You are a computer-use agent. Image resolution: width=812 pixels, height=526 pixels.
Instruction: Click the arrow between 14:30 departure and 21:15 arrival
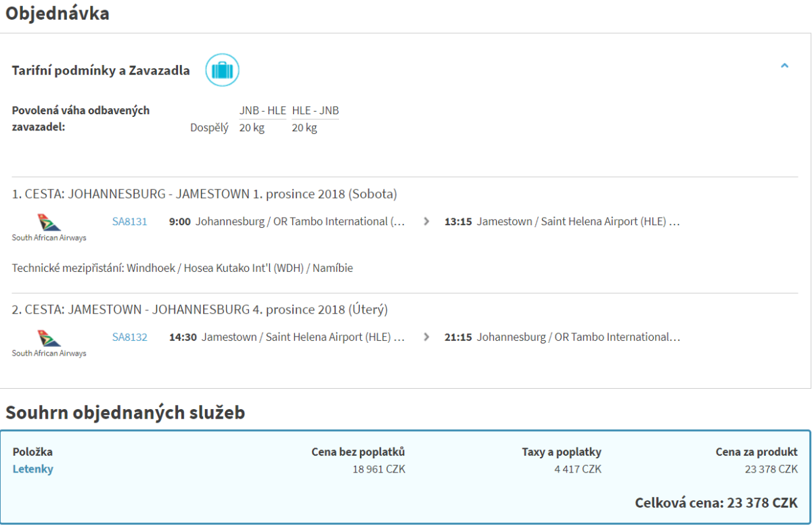pyautogui.click(x=426, y=337)
